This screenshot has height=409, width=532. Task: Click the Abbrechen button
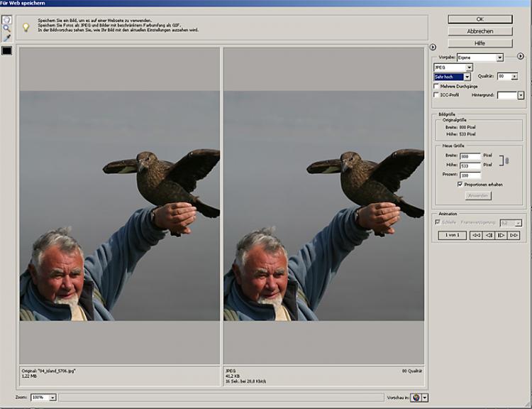480,31
